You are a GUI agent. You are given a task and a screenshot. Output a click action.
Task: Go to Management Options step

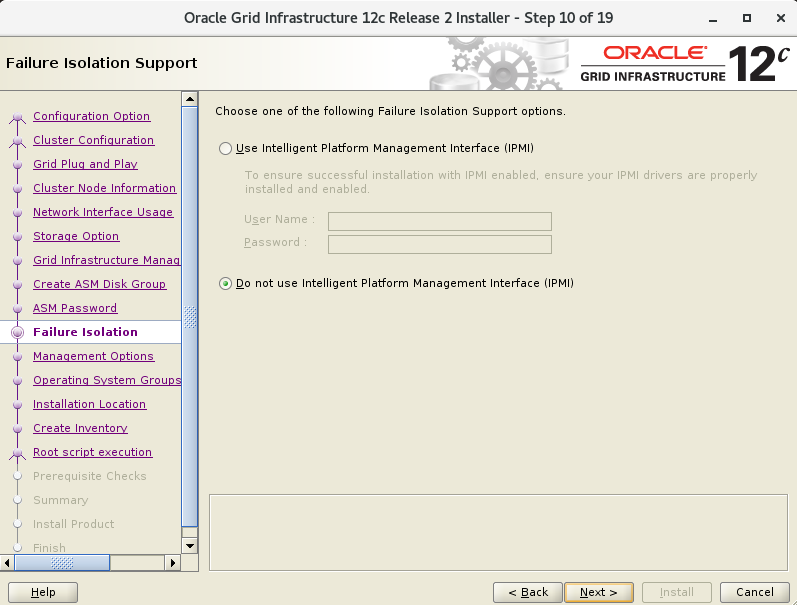pos(94,356)
